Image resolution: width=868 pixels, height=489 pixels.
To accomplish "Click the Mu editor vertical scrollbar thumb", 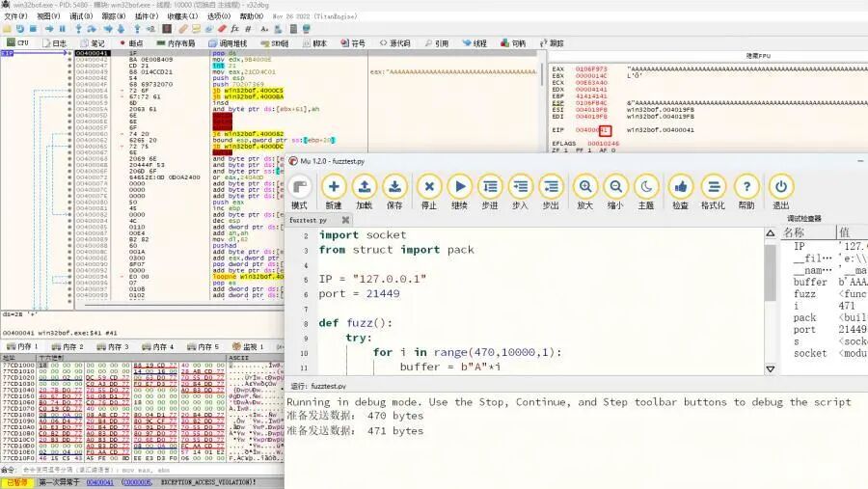I will click(x=770, y=273).
